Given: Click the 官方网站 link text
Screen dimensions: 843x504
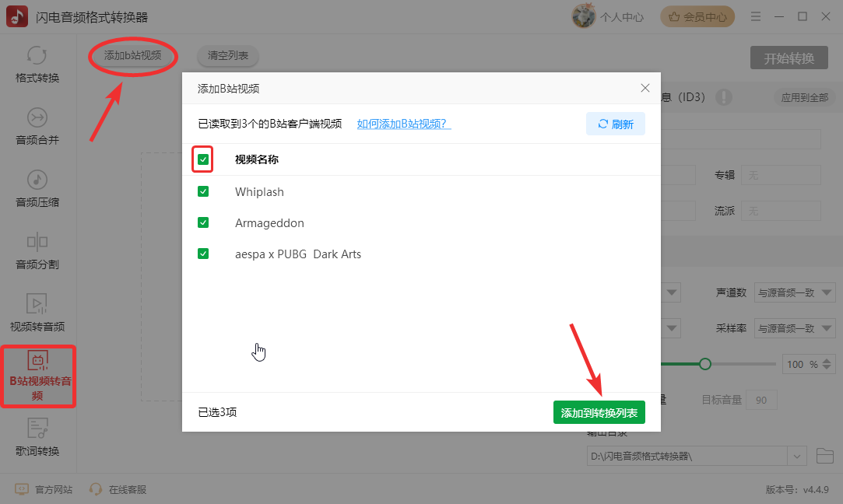Looking at the screenshot, I should (54, 489).
